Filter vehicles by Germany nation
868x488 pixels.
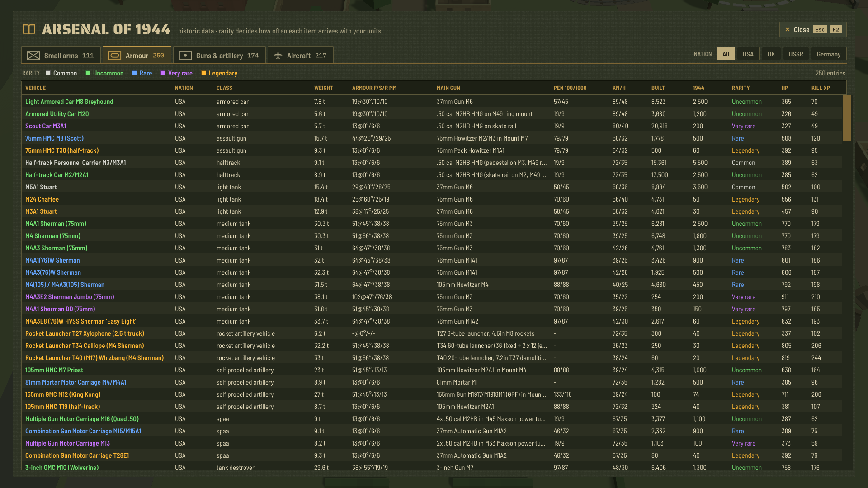click(829, 54)
